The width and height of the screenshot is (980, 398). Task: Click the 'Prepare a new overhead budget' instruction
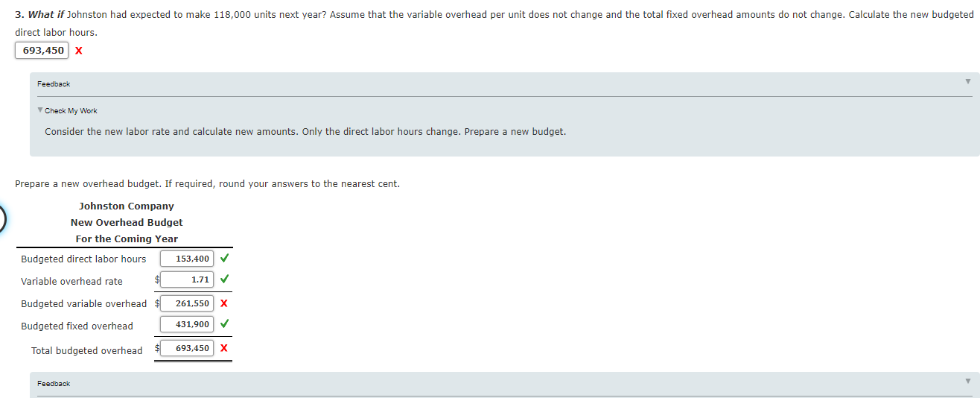tap(207, 184)
